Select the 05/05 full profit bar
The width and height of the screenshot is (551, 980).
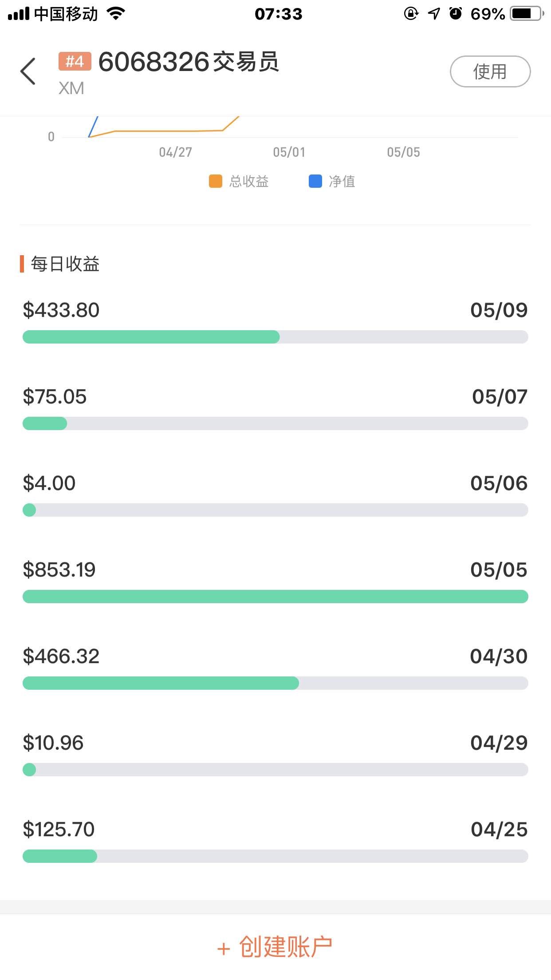point(275,597)
